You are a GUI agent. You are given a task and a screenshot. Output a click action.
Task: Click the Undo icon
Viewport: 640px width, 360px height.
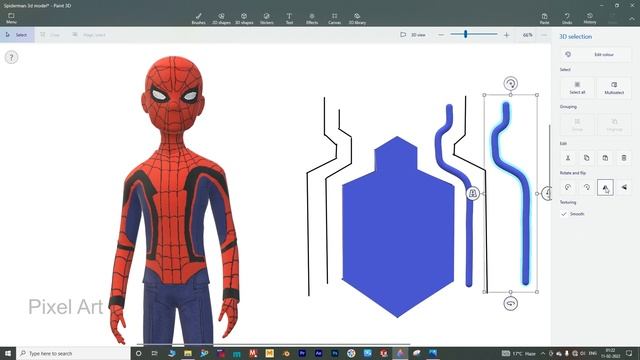pos(567,18)
